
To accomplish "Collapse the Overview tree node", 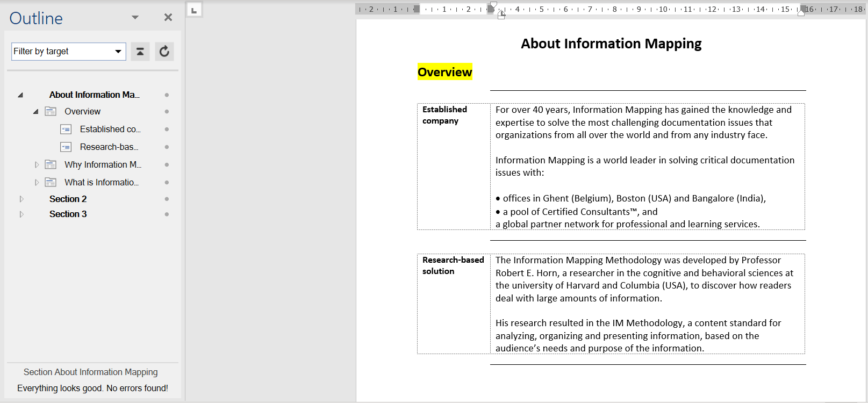I will click(36, 112).
